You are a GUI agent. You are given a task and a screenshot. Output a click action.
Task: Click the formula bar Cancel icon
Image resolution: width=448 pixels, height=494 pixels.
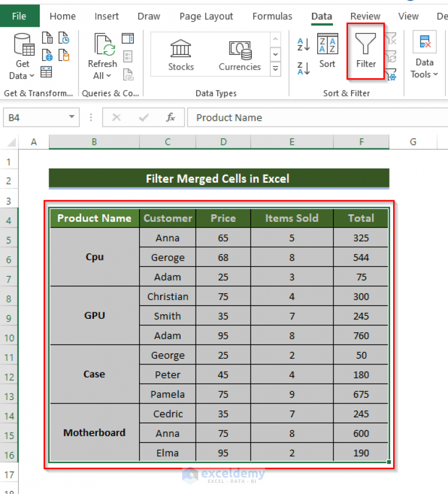(116, 117)
